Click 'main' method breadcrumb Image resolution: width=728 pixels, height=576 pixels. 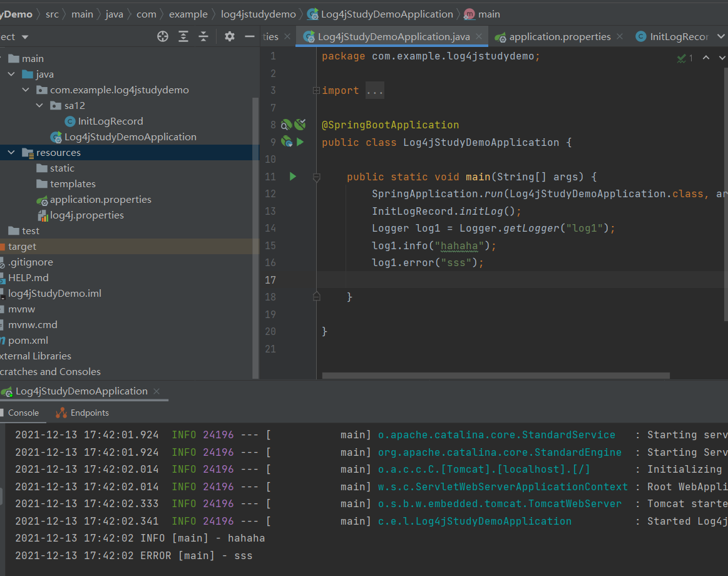click(x=482, y=14)
